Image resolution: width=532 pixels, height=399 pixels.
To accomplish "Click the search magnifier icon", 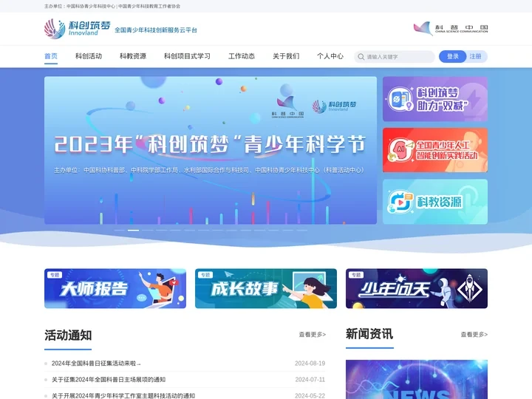I will pyautogui.click(x=361, y=57).
